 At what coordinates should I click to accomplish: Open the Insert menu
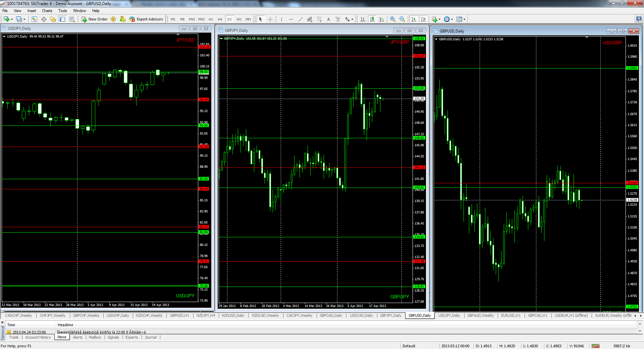tap(32, 11)
